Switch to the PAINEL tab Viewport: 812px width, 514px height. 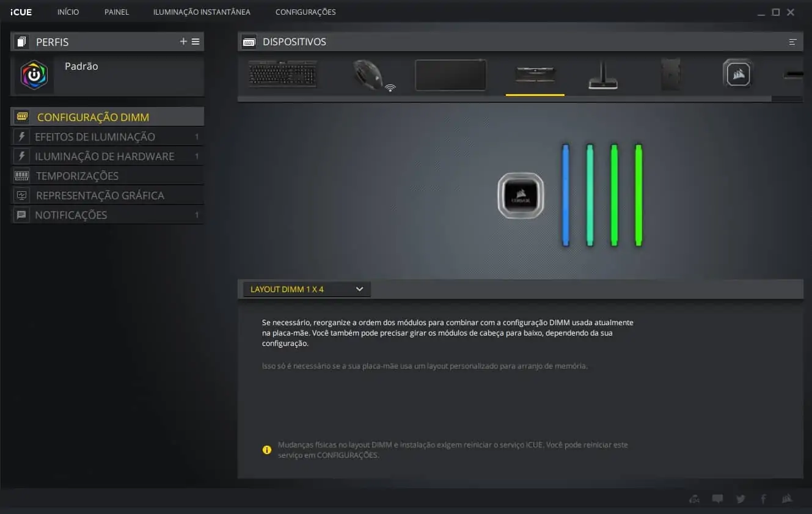tap(116, 12)
